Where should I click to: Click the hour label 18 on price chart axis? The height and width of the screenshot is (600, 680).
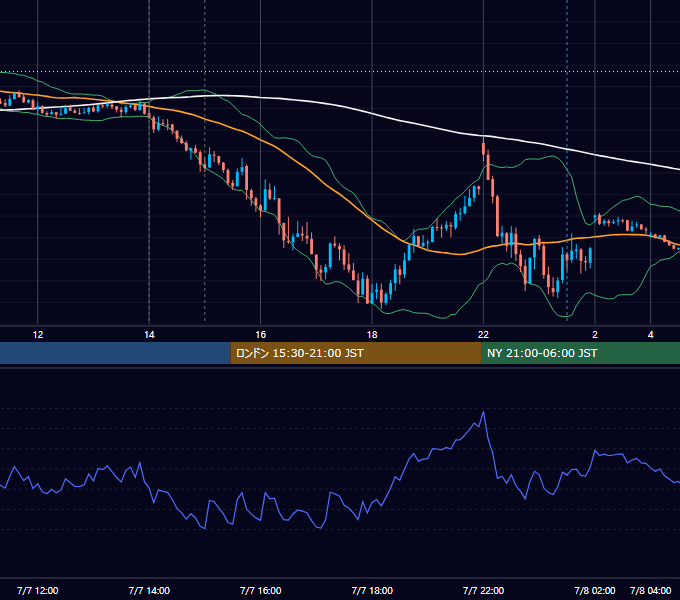[x=372, y=334]
